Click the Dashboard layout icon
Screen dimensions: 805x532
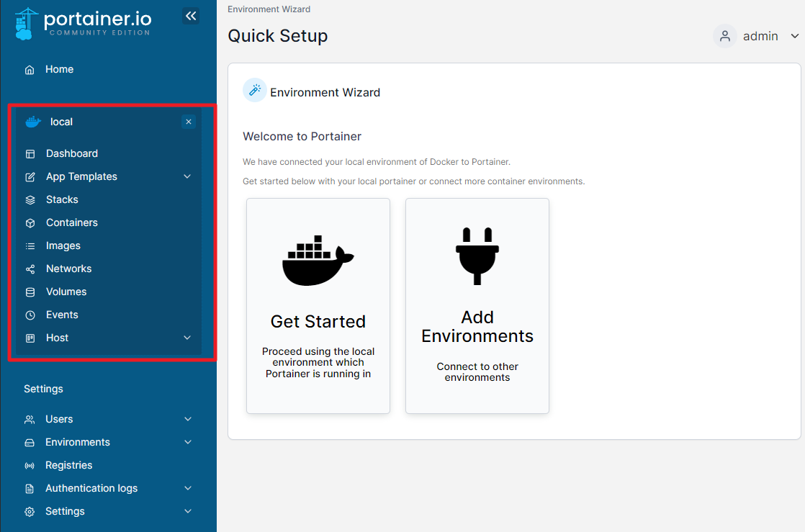click(30, 153)
